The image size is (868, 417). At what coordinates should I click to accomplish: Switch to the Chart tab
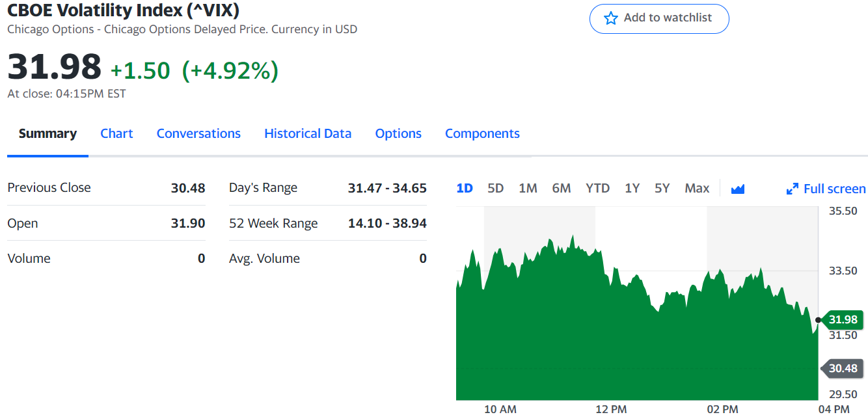click(116, 133)
